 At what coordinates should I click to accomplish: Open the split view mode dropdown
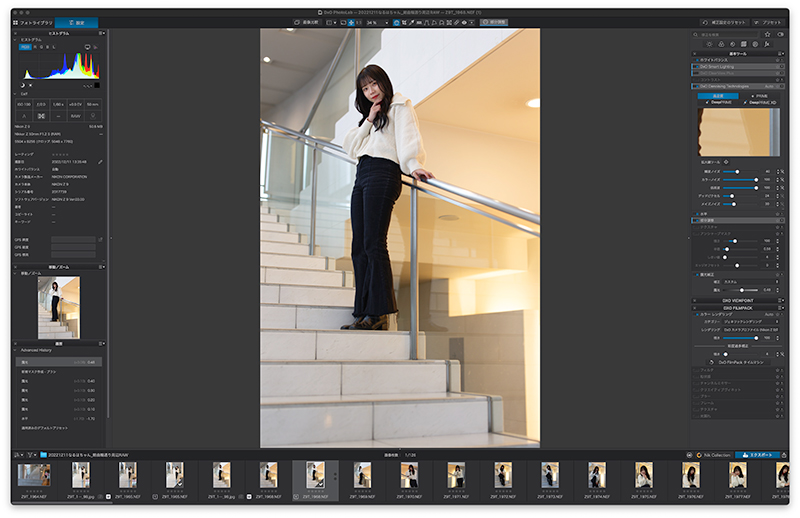coord(331,22)
